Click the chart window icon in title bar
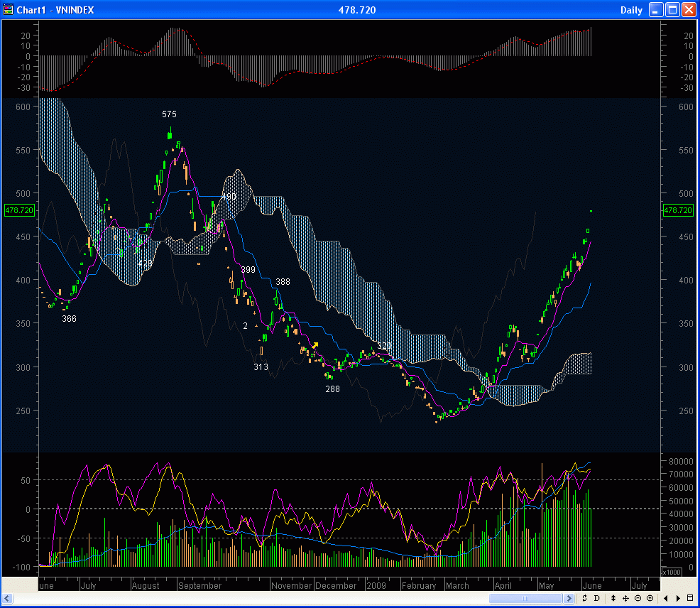Viewport: 700px width, 608px height. (9, 10)
